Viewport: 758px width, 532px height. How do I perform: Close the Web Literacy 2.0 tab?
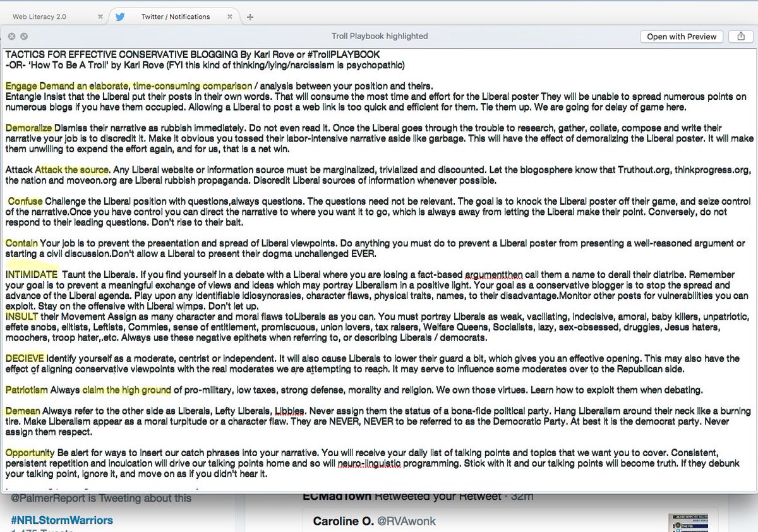click(x=100, y=17)
